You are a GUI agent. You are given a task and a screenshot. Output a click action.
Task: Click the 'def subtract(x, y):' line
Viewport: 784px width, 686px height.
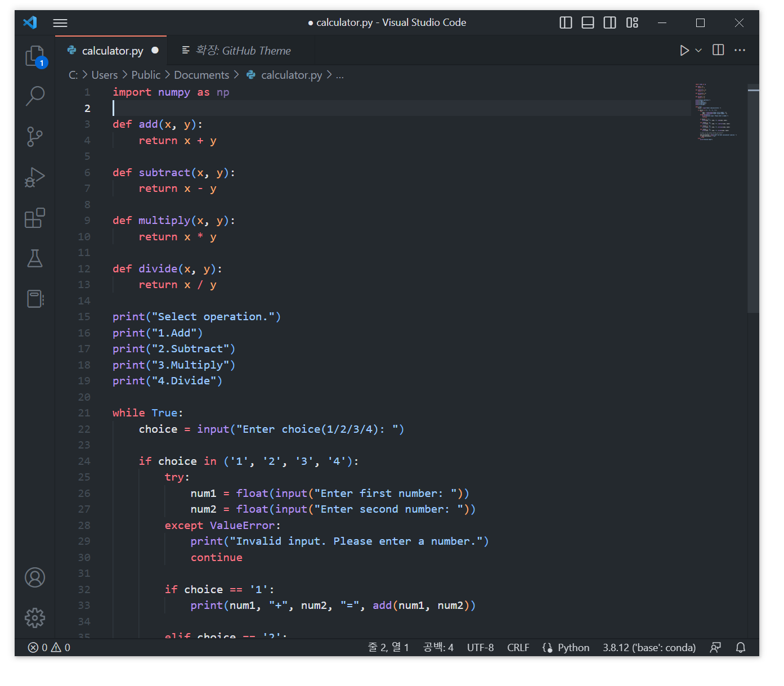[174, 173]
